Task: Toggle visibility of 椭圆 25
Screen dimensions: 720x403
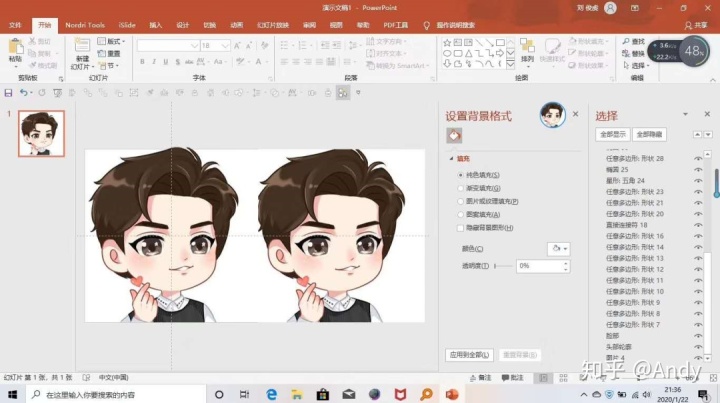Action: [698, 169]
